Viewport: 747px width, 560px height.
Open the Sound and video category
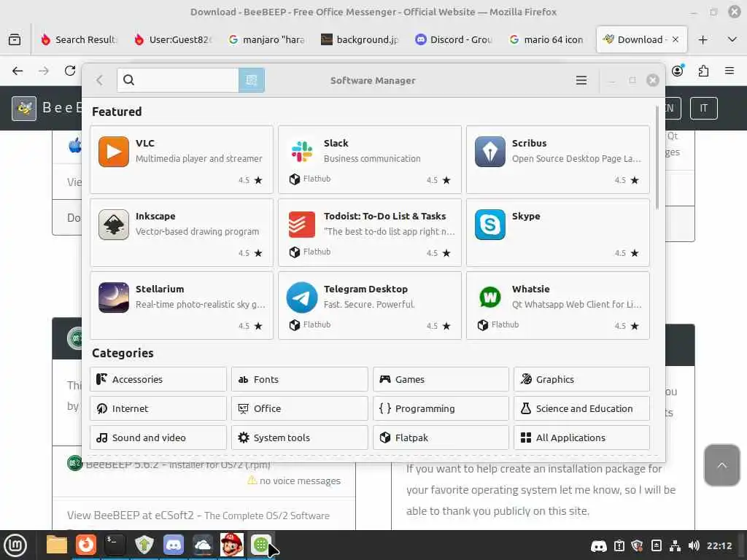(x=158, y=437)
